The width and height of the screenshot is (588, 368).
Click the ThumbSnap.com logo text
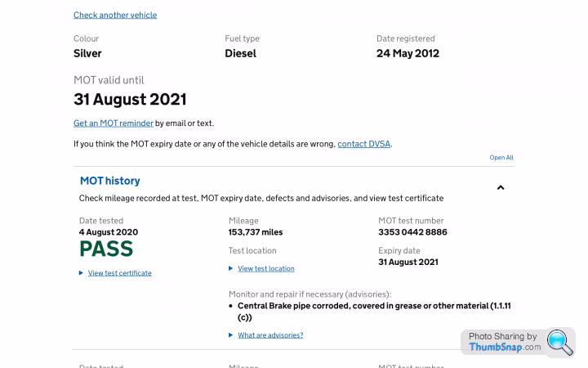click(504, 348)
